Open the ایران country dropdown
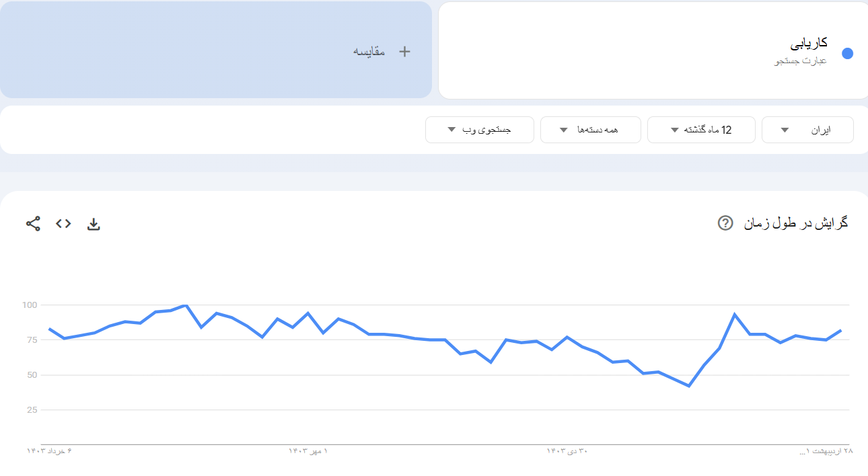The width and height of the screenshot is (868, 476). coord(807,130)
